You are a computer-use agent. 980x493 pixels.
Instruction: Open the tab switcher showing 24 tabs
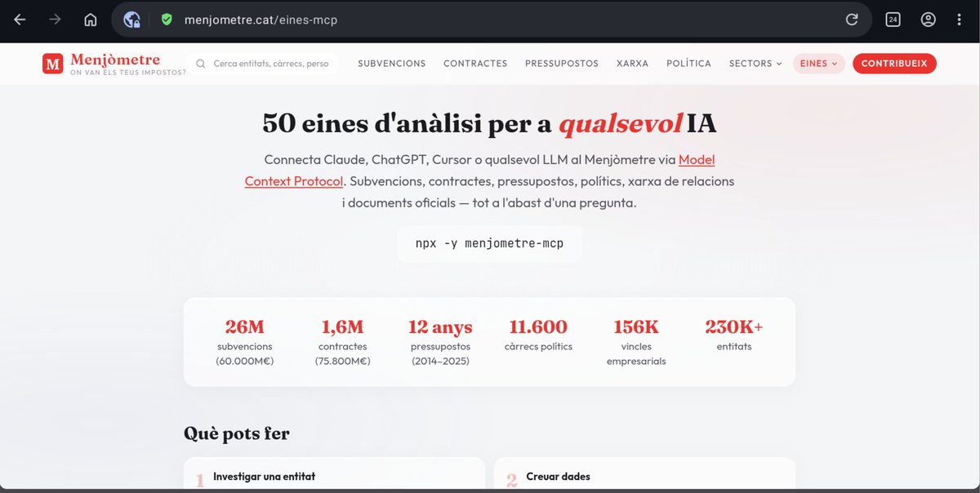tap(893, 20)
